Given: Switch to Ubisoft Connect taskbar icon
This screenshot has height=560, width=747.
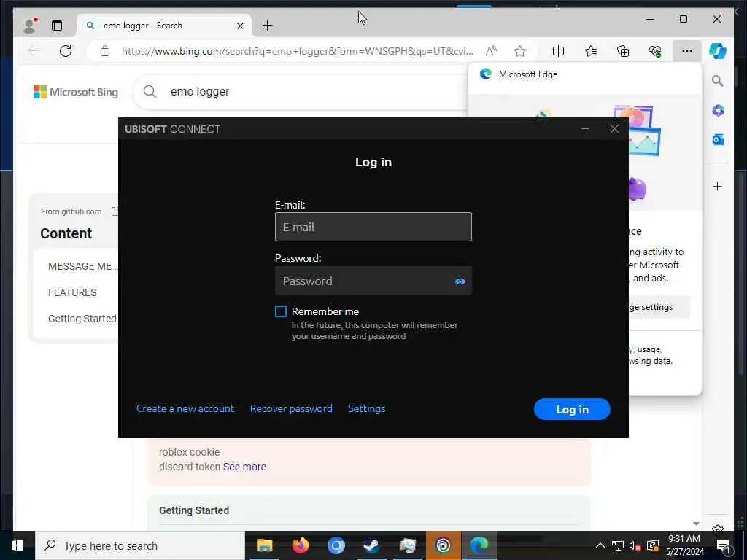Looking at the screenshot, I should 443,545.
